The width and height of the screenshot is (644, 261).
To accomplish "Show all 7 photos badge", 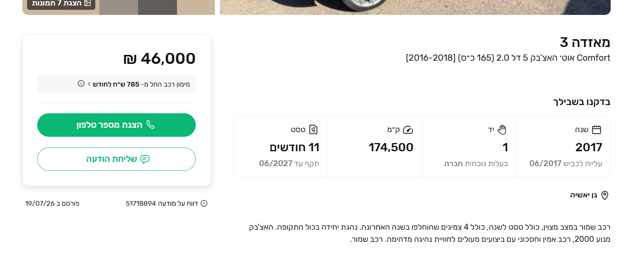I will (61, 4).
